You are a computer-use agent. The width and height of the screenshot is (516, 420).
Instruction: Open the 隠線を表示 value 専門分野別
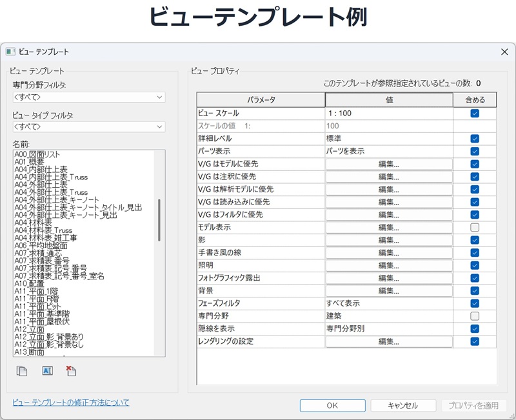click(389, 328)
